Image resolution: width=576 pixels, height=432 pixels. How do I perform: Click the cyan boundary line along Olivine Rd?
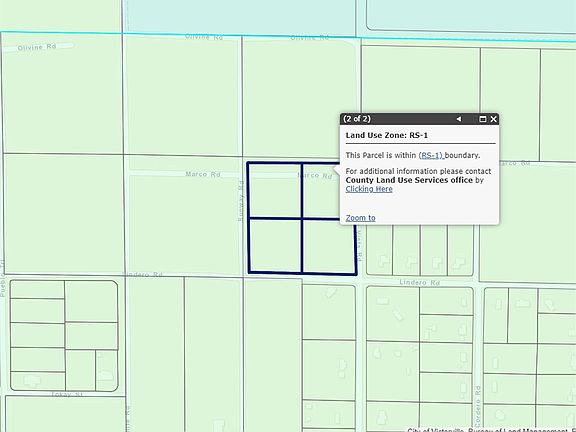[288, 36]
